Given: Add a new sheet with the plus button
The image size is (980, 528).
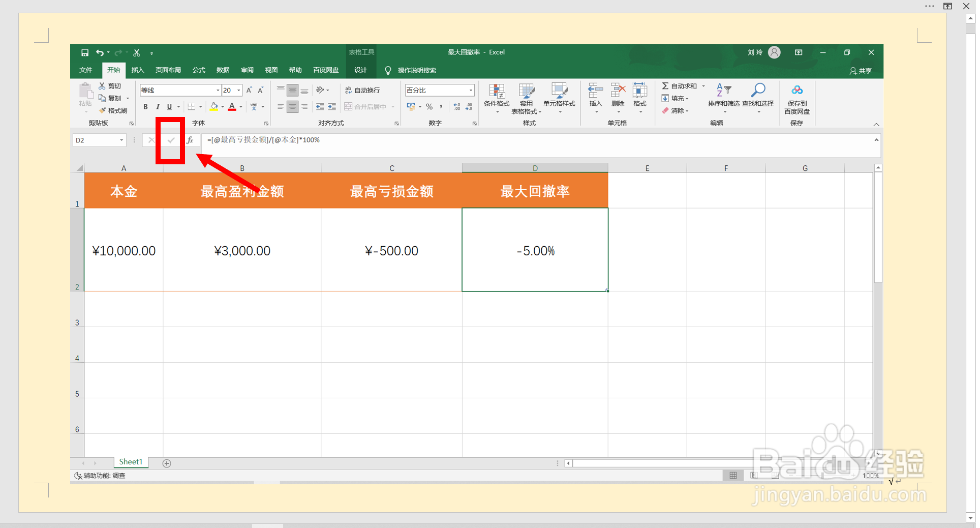Looking at the screenshot, I should (x=167, y=463).
